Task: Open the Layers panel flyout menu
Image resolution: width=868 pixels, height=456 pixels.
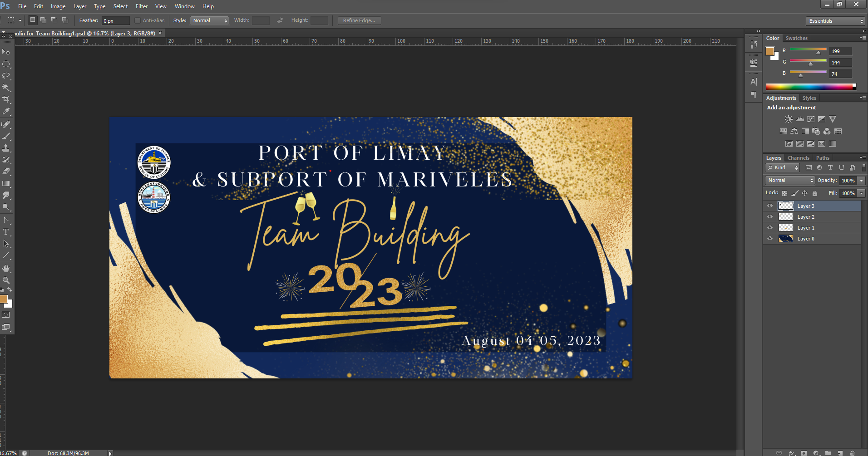Action: [862, 158]
